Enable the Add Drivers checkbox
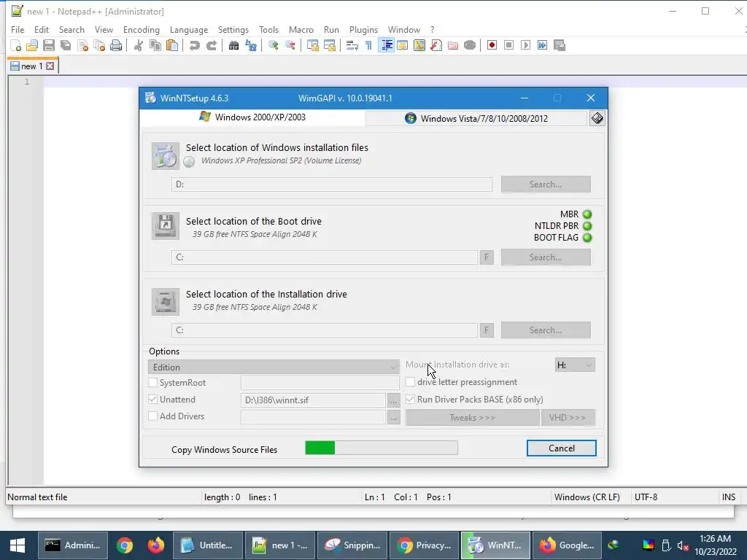Image resolution: width=747 pixels, height=560 pixels. 153,416
